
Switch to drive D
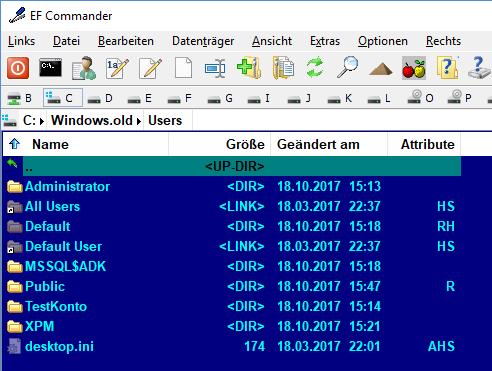point(99,98)
